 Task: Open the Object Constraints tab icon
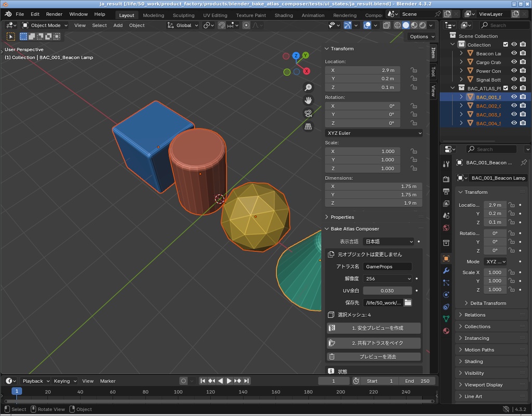click(x=446, y=307)
